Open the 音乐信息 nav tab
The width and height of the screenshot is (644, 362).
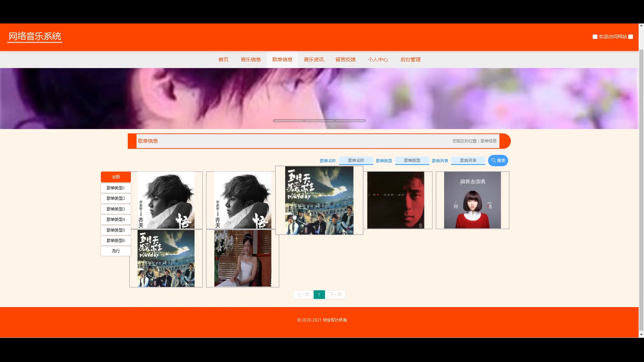tap(251, 60)
